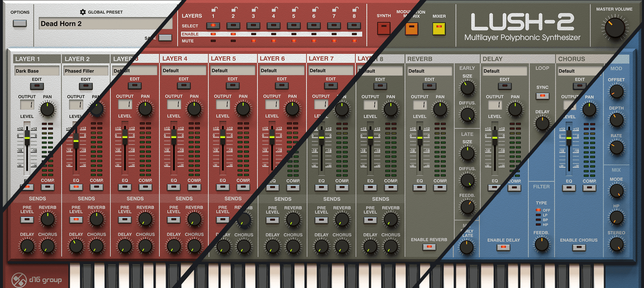Open Layer 4 Default preset field
Image resolution: width=644 pixels, height=288 pixels.
[x=184, y=71]
